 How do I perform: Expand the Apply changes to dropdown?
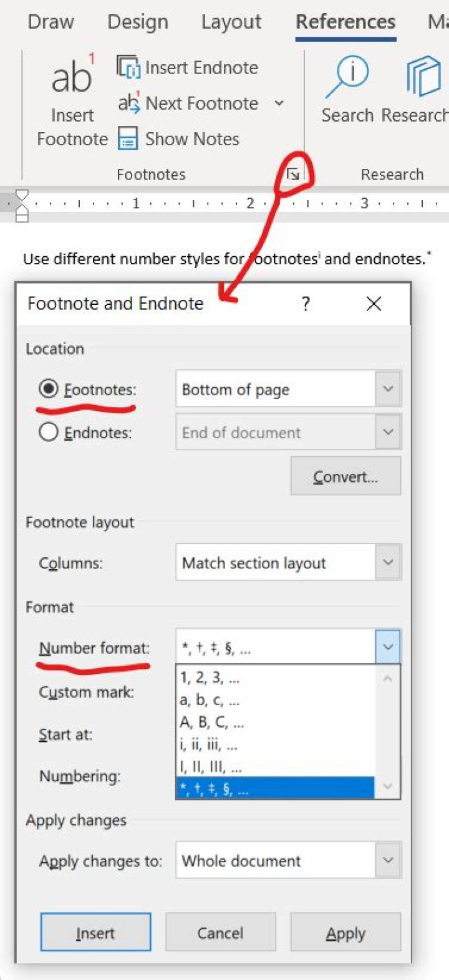pyautogui.click(x=388, y=861)
